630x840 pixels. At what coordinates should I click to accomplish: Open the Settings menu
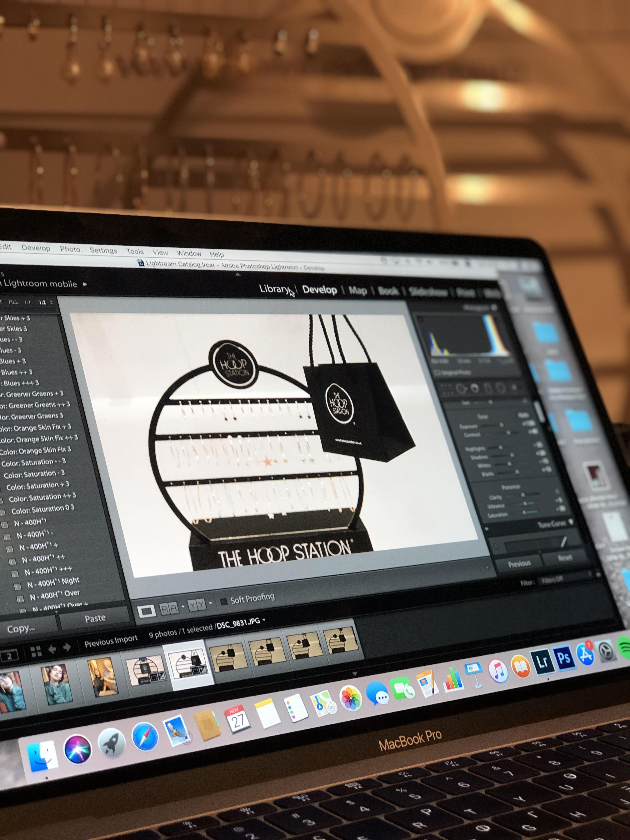click(x=103, y=250)
